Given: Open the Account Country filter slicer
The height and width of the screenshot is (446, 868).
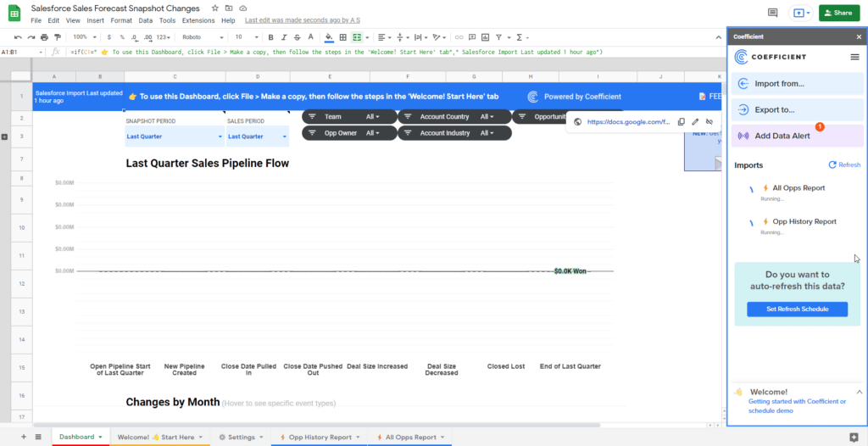Looking at the screenshot, I should coord(454,117).
